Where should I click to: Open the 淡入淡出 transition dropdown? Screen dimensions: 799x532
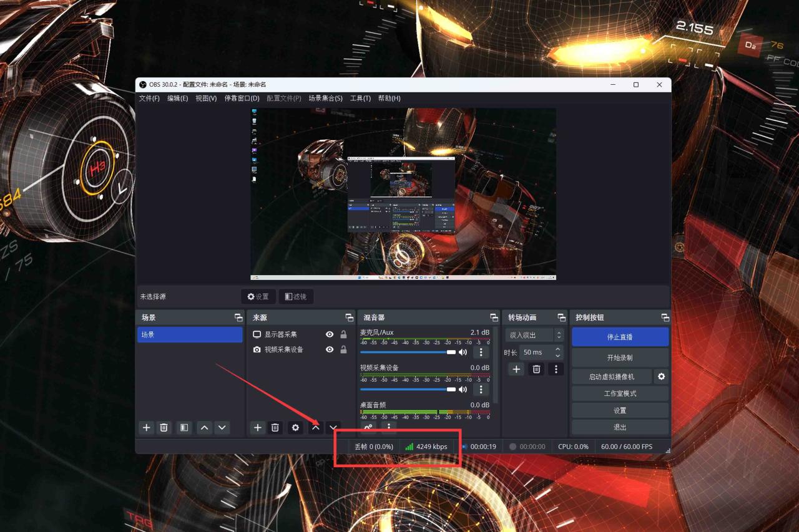534,335
